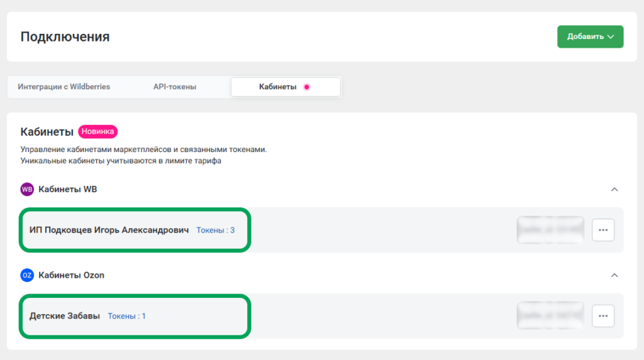Click blurred field in ИП Подковцев row
Viewport: 644px width, 360px height.
click(550, 230)
